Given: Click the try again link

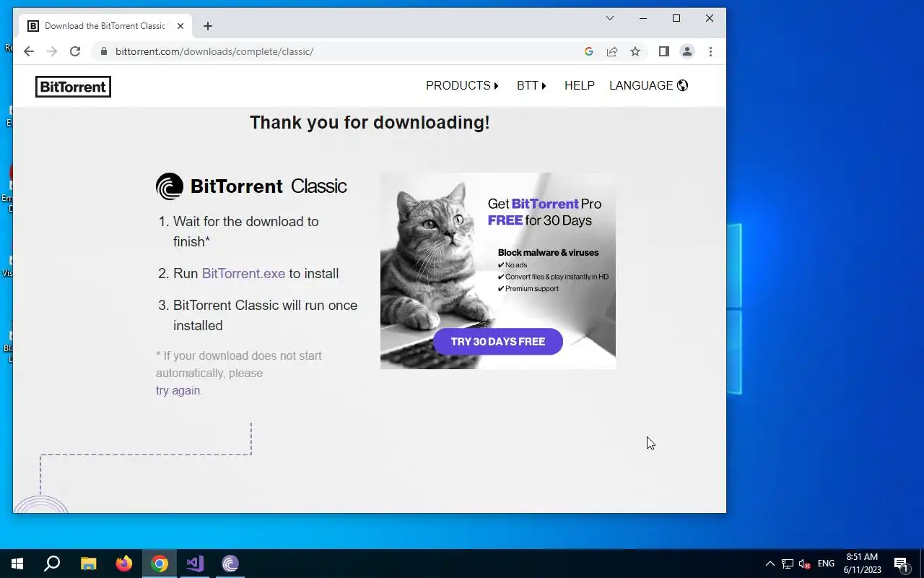Looking at the screenshot, I should 178,390.
